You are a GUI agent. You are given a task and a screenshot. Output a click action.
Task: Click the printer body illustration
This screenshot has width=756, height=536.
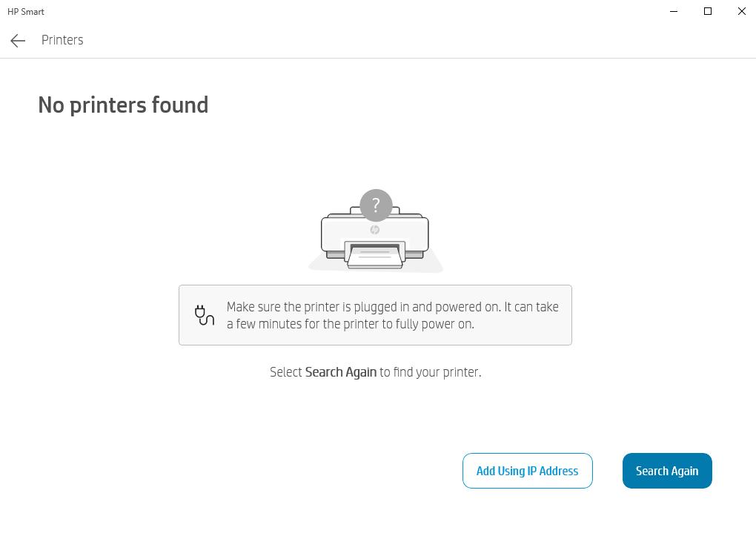coord(375,231)
